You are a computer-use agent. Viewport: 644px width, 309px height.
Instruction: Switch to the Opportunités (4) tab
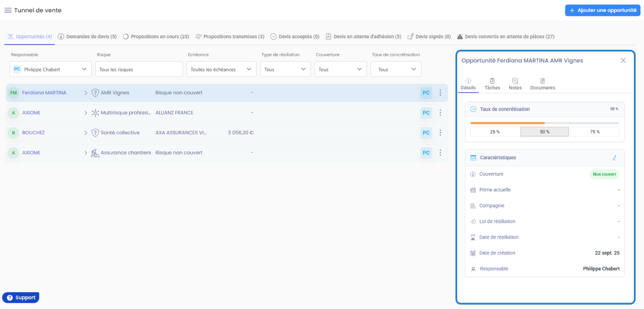(x=30, y=37)
